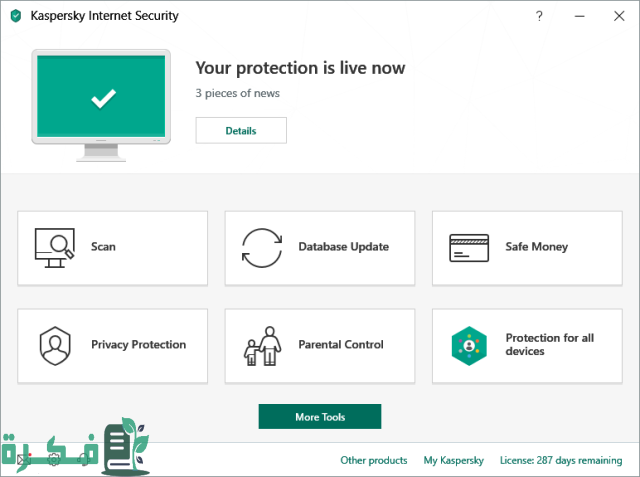Click the green protection status monitor image
The image size is (640, 477).
tap(102, 97)
